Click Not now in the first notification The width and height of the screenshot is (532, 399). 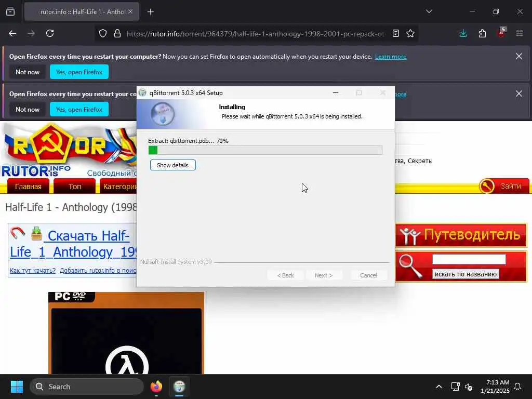pos(28,72)
